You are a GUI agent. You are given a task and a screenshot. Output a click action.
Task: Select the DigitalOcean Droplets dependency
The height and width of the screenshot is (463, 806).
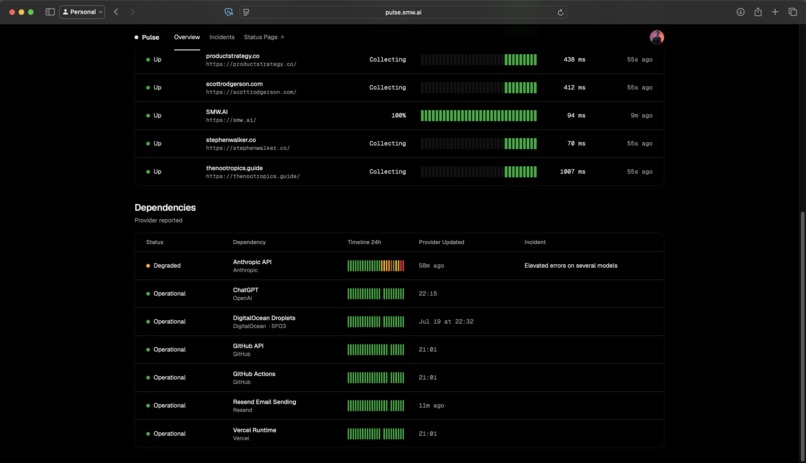click(x=399, y=322)
